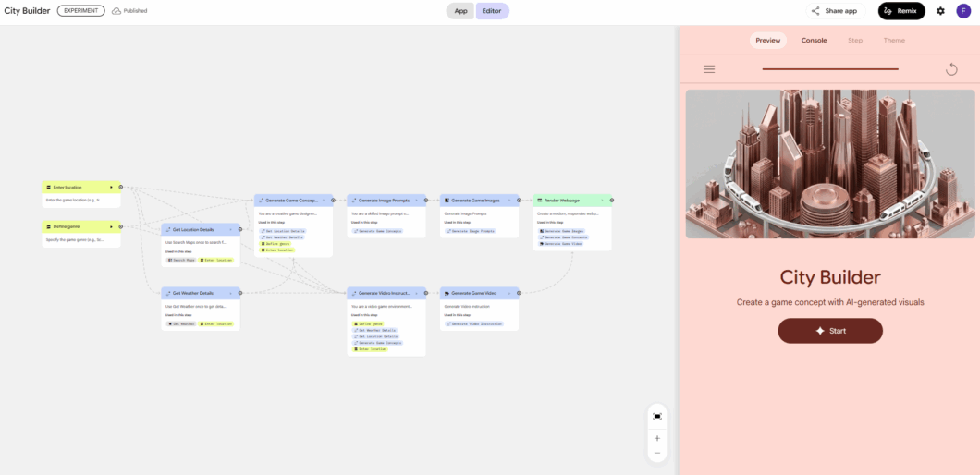Open the settings gear icon
Viewport: 980px width, 475px height.
940,11
